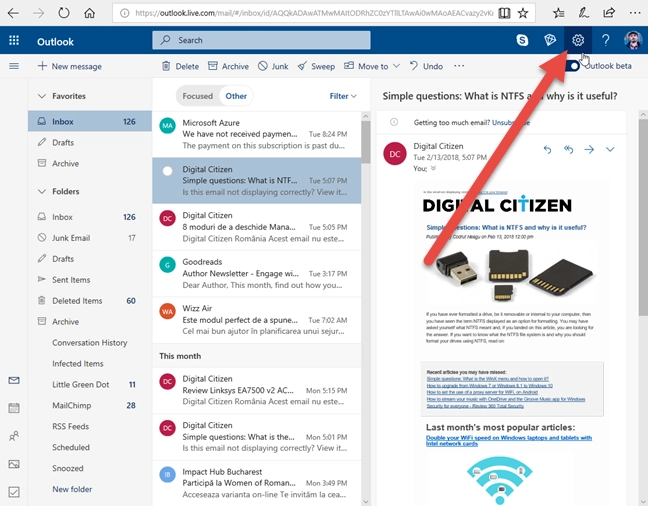
Task: Go to browser home page
Action: tap(89, 13)
